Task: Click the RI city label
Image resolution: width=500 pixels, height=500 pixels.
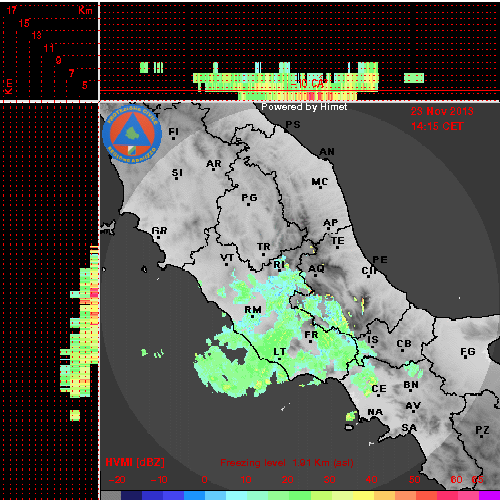Action: pyautogui.click(x=279, y=265)
